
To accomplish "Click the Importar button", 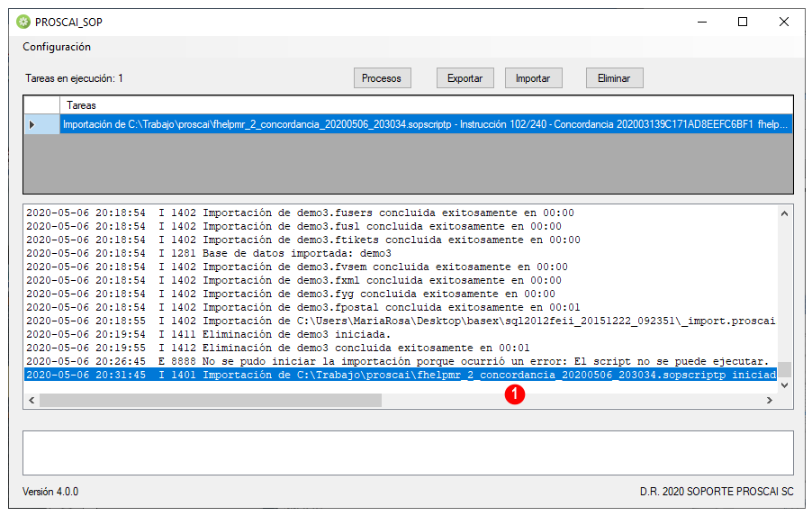I will click(x=534, y=78).
